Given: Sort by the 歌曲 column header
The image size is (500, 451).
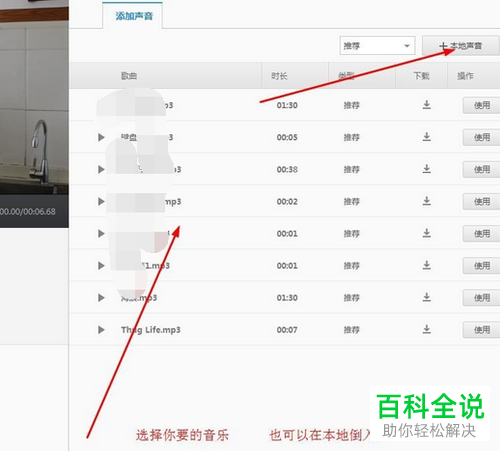Looking at the screenshot, I should pyautogui.click(x=129, y=76).
